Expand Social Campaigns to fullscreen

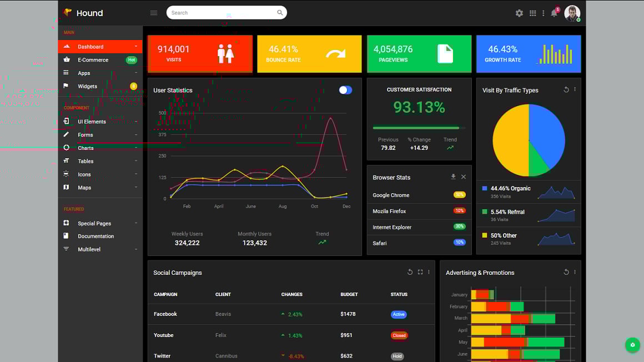tap(420, 272)
